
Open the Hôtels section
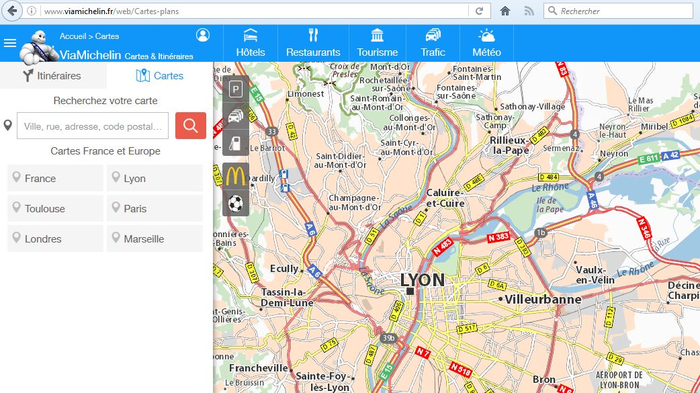tap(250, 43)
